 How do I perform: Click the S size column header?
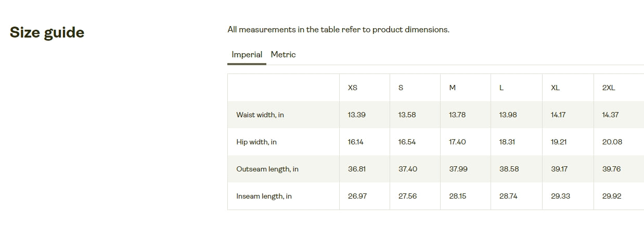401,88
